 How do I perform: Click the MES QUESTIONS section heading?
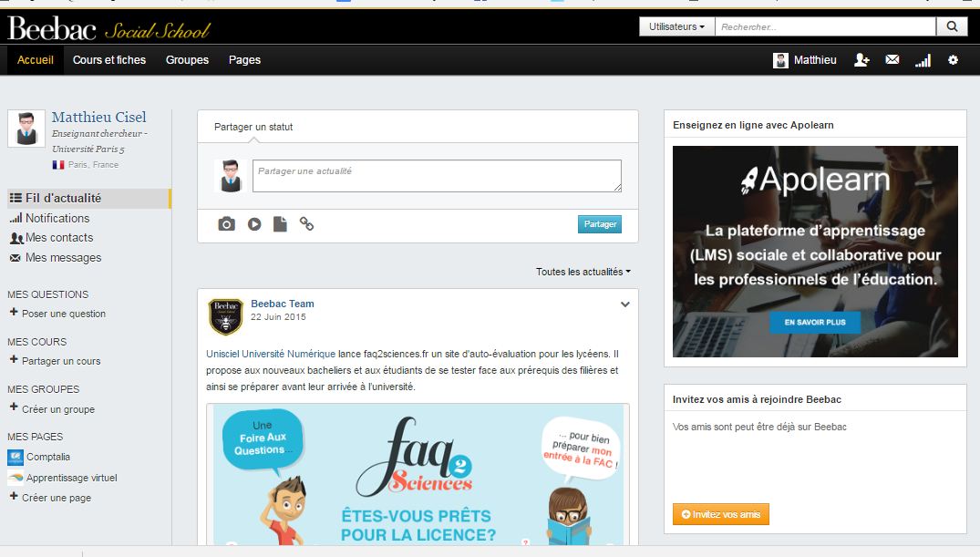48,294
